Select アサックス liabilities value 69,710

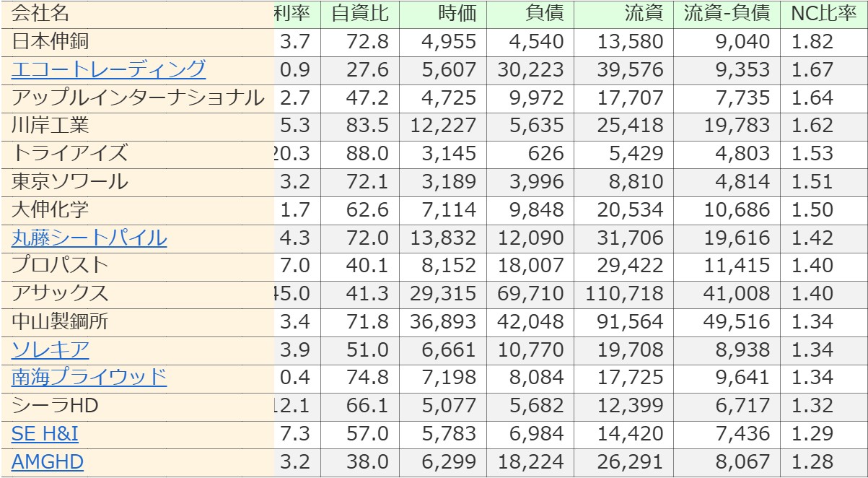(531, 293)
